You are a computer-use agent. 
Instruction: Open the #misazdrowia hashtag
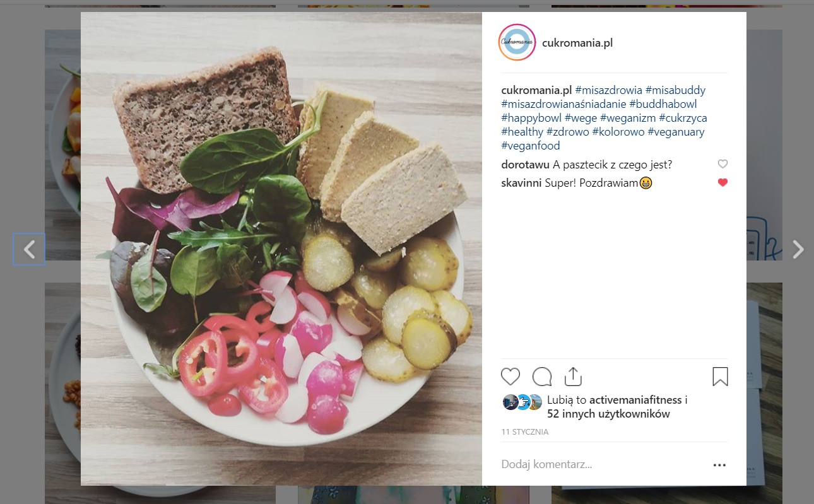pyautogui.click(x=608, y=90)
